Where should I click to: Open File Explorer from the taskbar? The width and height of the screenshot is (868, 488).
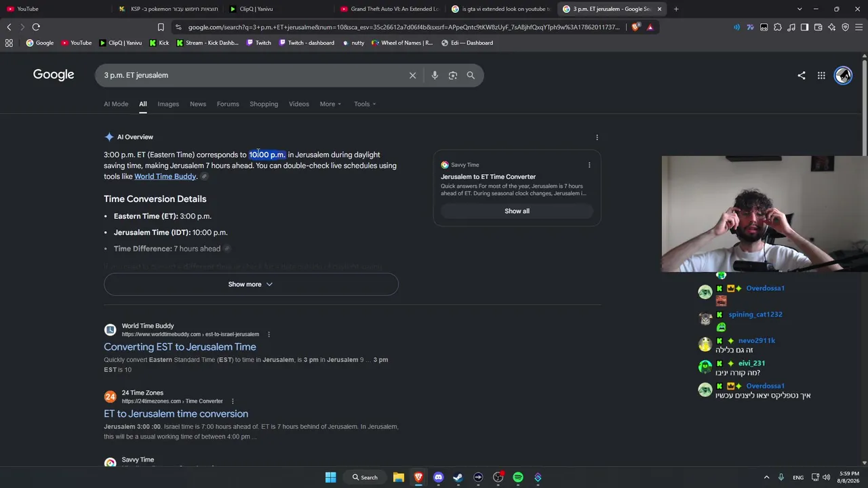[x=399, y=477]
